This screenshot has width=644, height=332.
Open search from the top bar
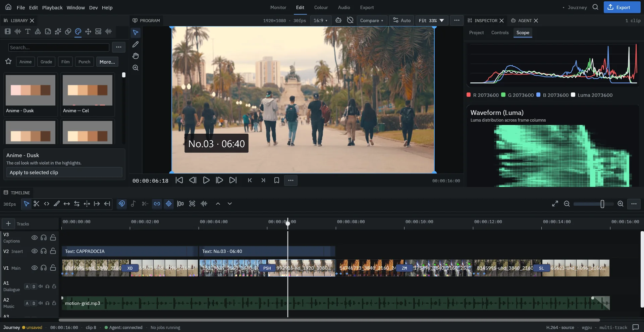point(595,7)
